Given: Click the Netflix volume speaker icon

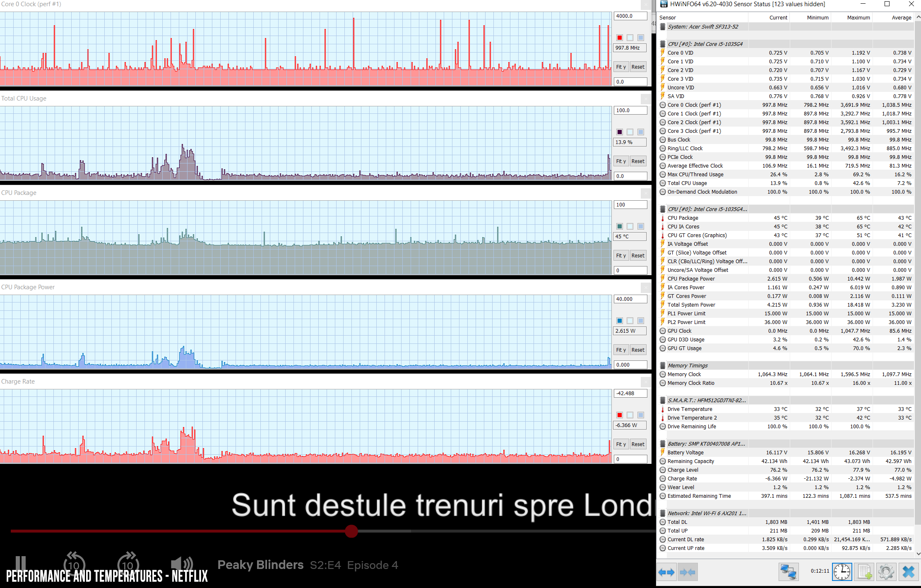Looking at the screenshot, I should pos(182,564).
